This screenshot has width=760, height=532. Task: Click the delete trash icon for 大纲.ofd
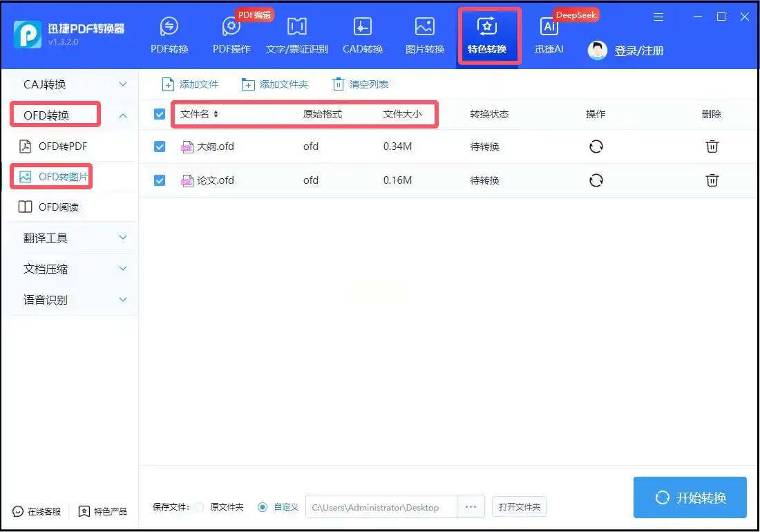tap(712, 146)
